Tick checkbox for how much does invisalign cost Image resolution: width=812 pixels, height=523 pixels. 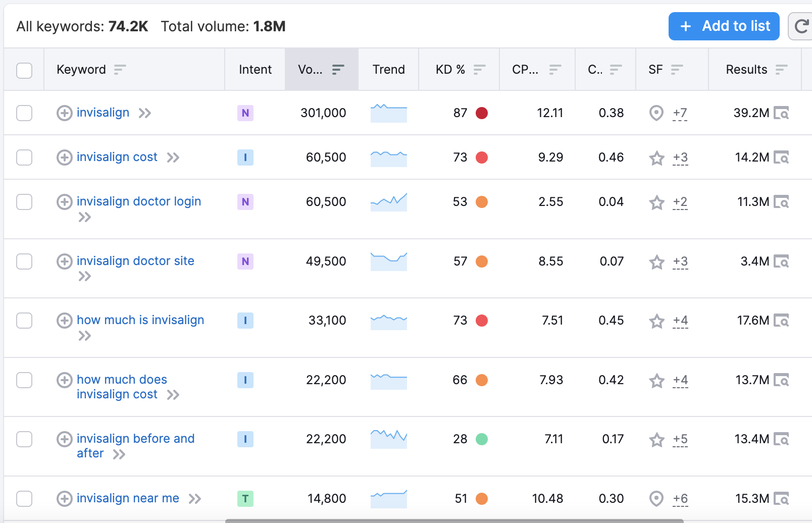point(24,380)
